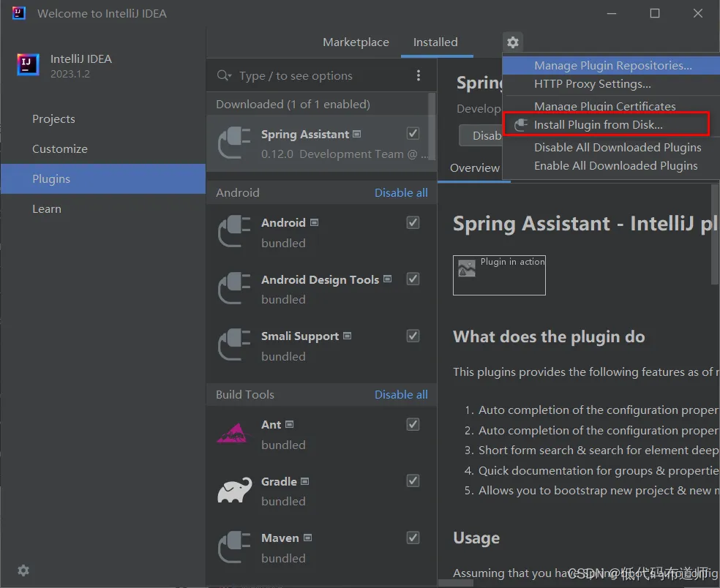Open the search options three-dot menu
Image resolution: width=720 pixels, height=588 pixels.
pyautogui.click(x=418, y=75)
